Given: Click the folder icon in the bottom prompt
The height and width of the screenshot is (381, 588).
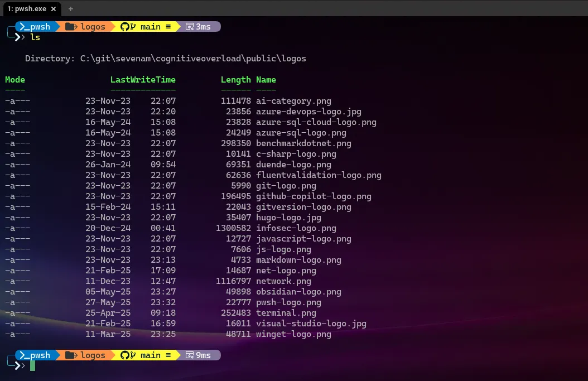Looking at the screenshot, I should (x=71, y=355).
